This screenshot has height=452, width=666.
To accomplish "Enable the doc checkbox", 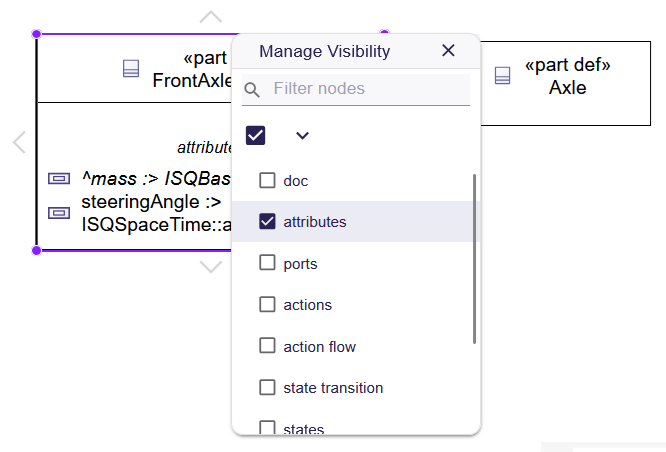I will coord(267,181).
